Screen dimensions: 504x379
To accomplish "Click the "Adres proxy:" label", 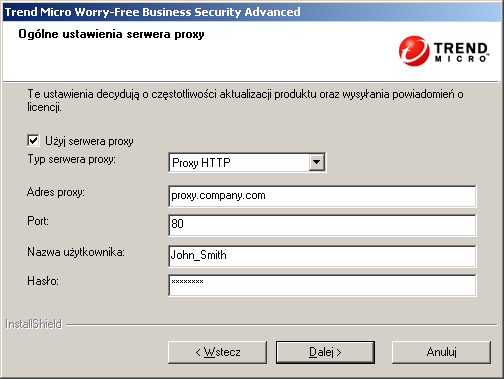I will [x=56, y=192].
